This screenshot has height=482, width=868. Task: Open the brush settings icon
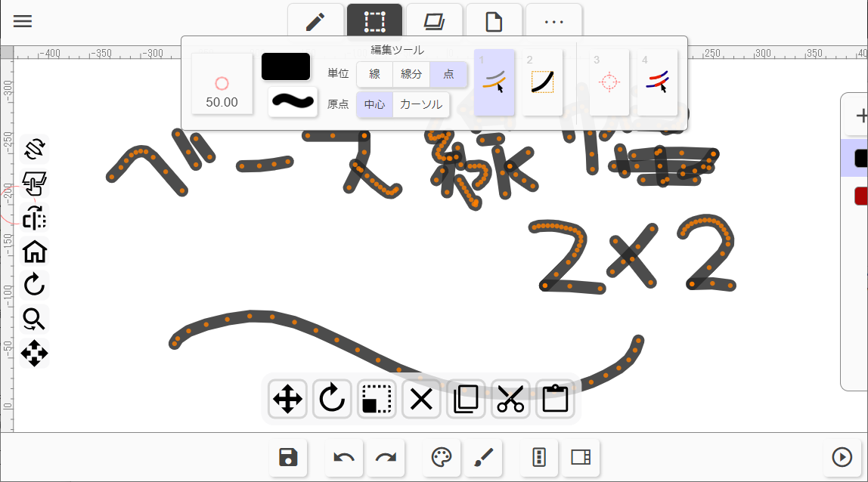[484, 458]
